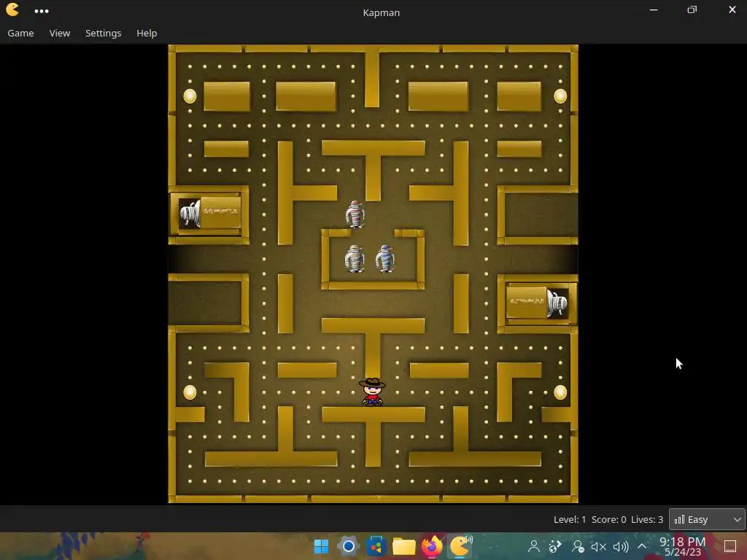This screenshot has width=747, height=560.
Task: Open the notification center icon
Action: click(x=729, y=547)
